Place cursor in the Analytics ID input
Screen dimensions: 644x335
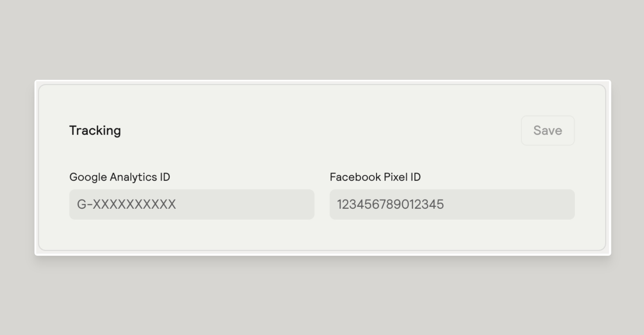[x=192, y=204]
